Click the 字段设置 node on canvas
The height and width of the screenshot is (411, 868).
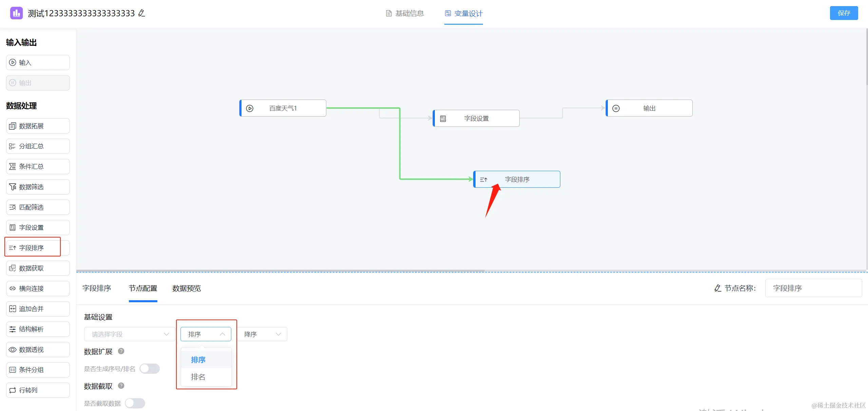coord(476,118)
